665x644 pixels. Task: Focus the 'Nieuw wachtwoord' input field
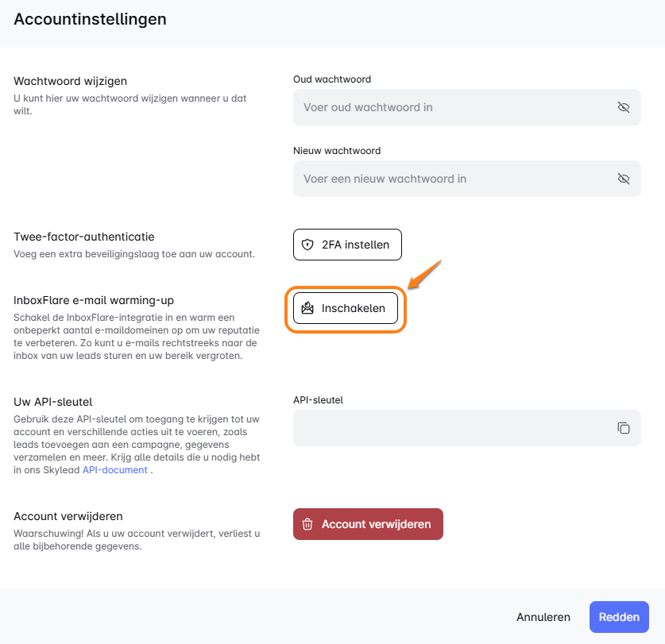(453, 179)
